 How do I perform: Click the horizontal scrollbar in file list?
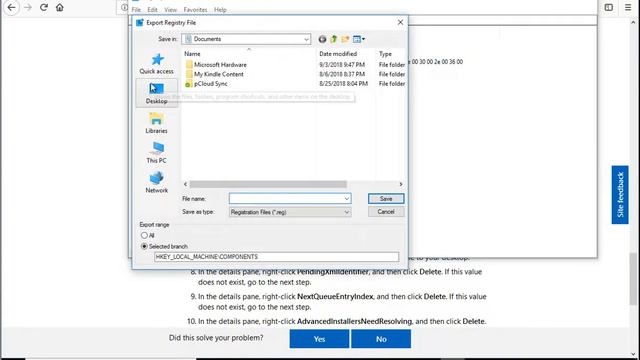click(268, 184)
